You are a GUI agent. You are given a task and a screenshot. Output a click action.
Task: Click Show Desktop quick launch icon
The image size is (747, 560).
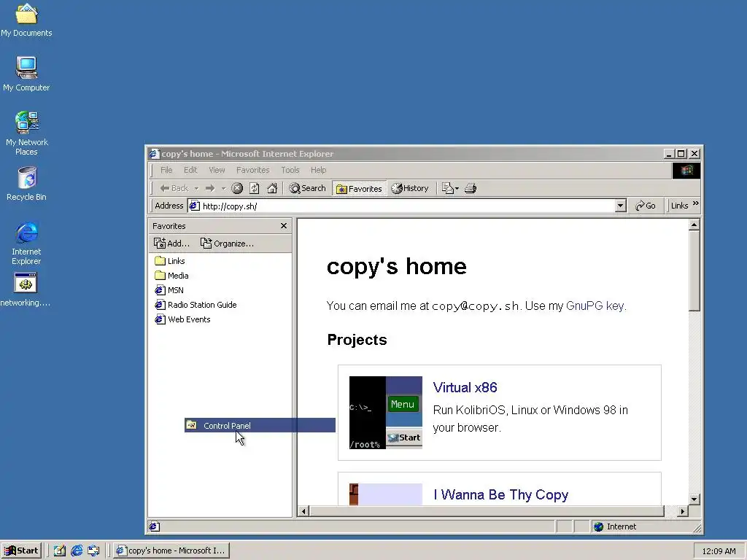point(60,551)
